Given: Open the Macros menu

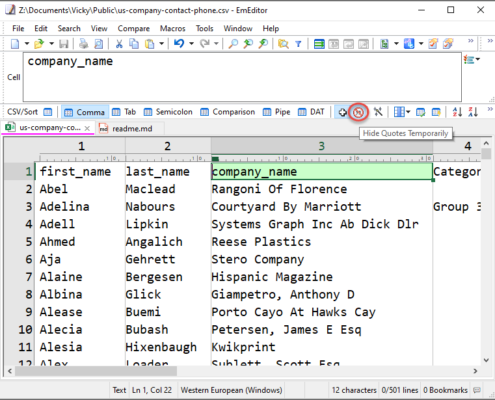Looking at the screenshot, I should [x=172, y=29].
